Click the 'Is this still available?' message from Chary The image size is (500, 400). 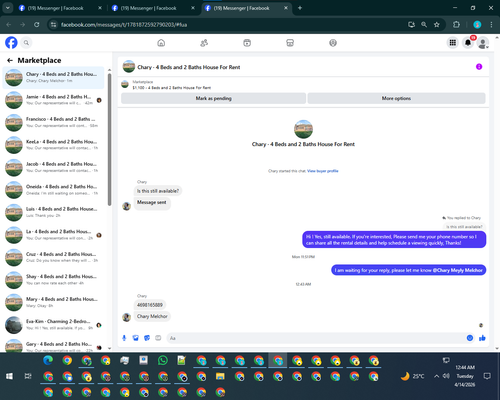(x=158, y=191)
